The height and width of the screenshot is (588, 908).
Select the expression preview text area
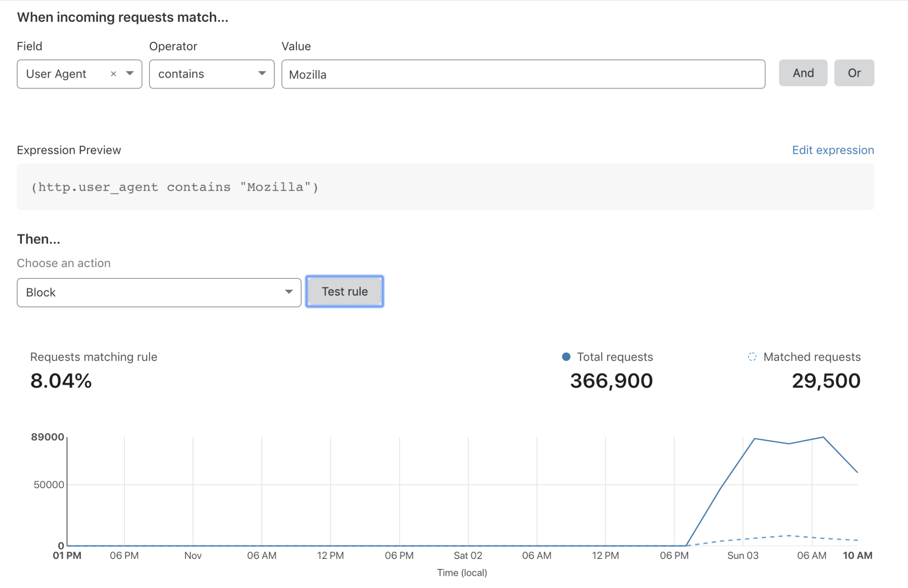coord(174,187)
